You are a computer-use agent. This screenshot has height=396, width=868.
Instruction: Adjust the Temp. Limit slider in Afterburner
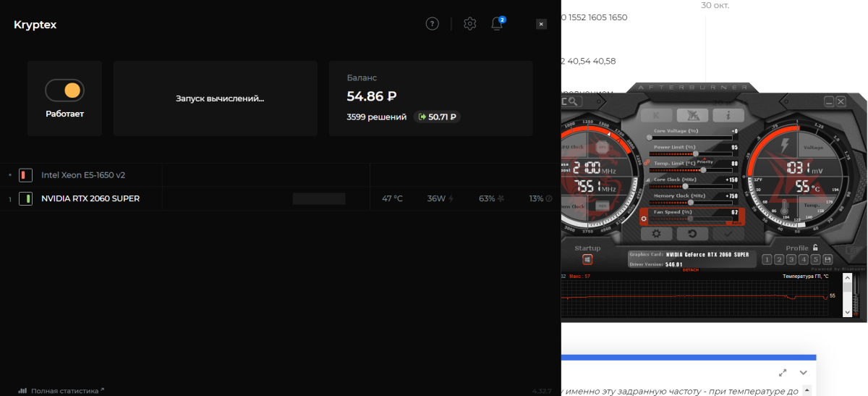(691, 170)
